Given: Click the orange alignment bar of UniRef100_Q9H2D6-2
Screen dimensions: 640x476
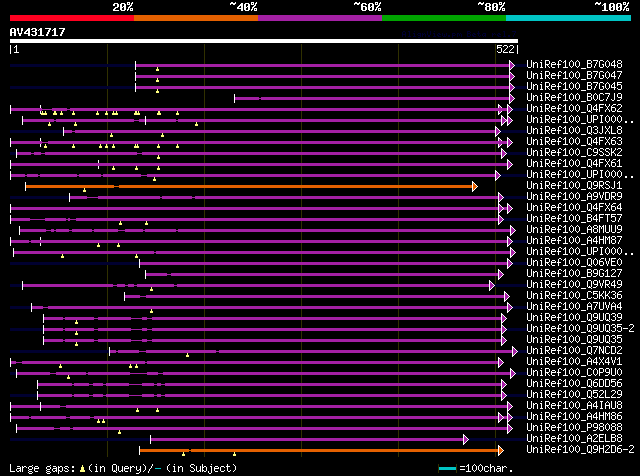Looking at the screenshot, I should 319,451.
